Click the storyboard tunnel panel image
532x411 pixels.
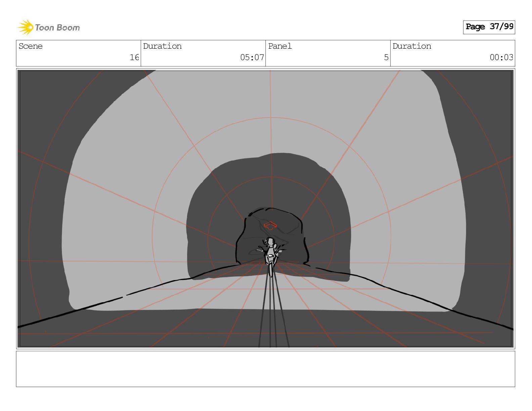[x=265, y=209]
